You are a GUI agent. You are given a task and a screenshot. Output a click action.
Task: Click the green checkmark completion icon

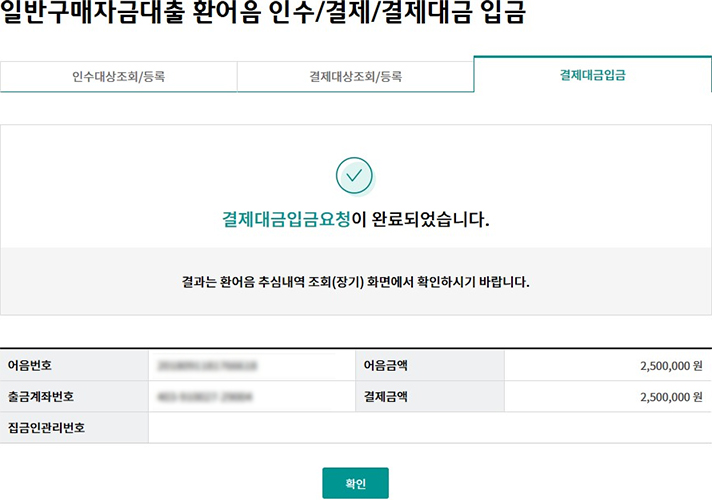click(354, 176)
